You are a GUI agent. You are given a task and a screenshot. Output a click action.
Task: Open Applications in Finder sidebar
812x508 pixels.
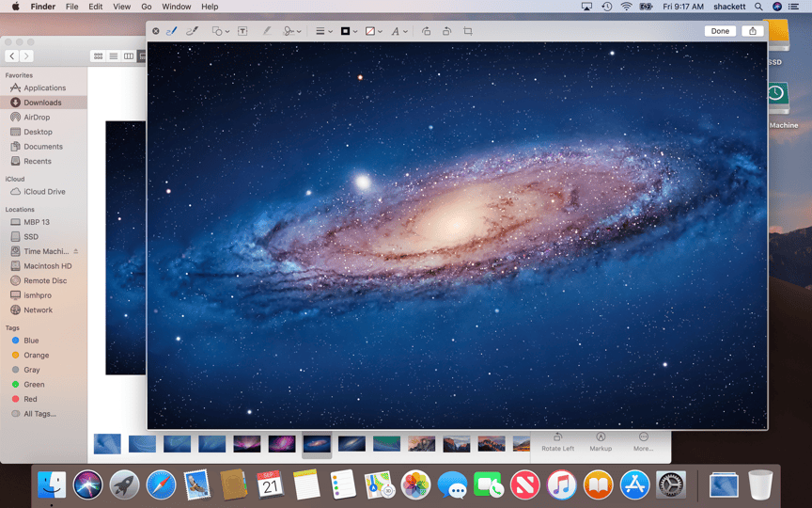click(x=43, y=87)
